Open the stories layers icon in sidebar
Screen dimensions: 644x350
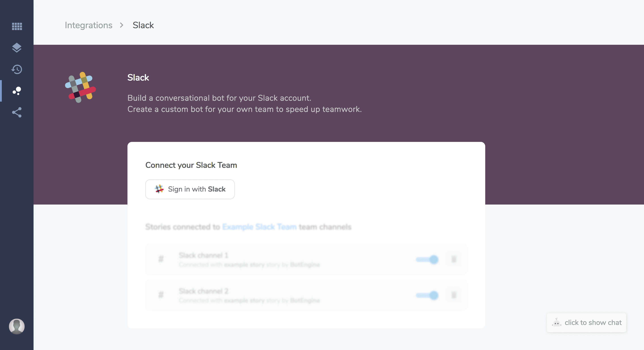tap(17, 48)
